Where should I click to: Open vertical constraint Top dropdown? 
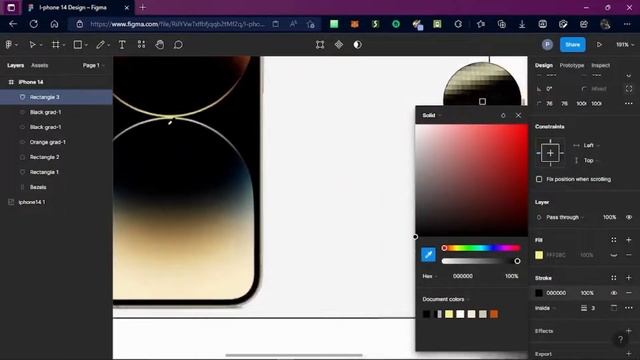591,160
